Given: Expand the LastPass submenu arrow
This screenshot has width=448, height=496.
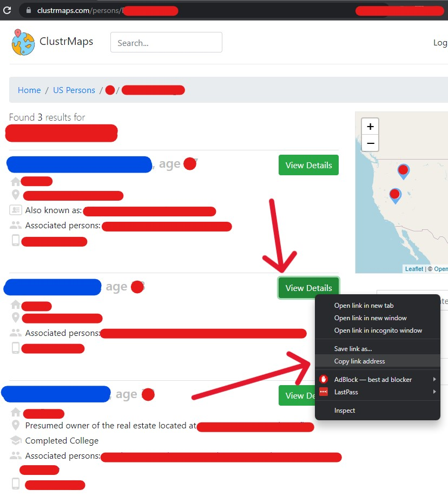Looking at the screenshot, I should point(434,392).
